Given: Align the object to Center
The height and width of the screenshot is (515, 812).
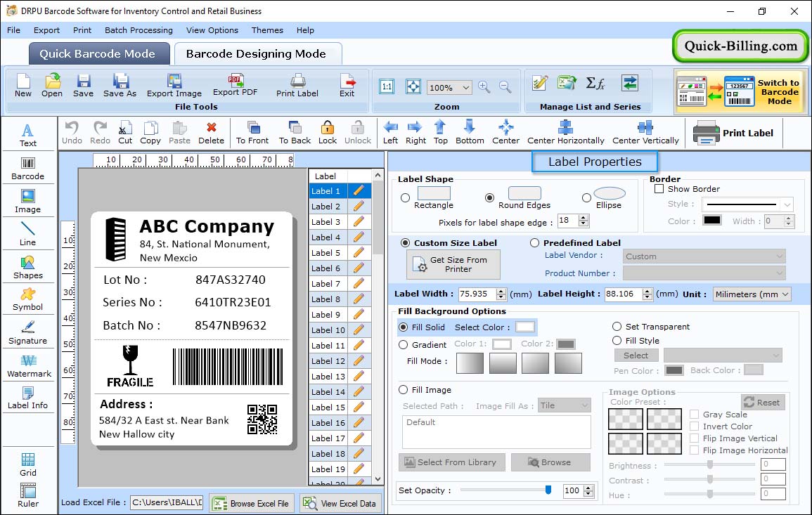Looking at the screenshot, I should pos(506,133).
